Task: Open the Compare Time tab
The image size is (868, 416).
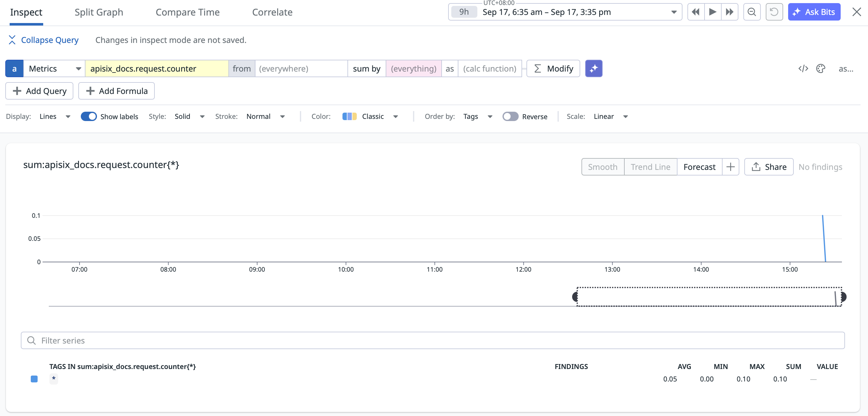Action: pos(187,12)
